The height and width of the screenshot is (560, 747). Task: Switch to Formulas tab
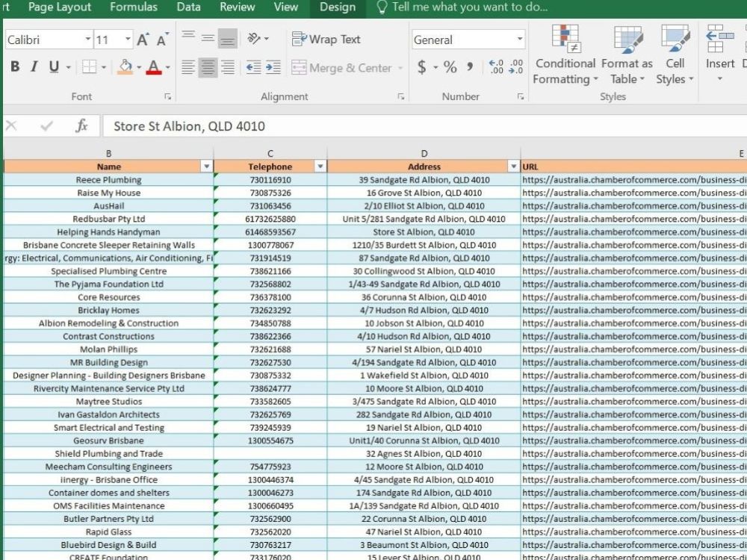(134, 7)
